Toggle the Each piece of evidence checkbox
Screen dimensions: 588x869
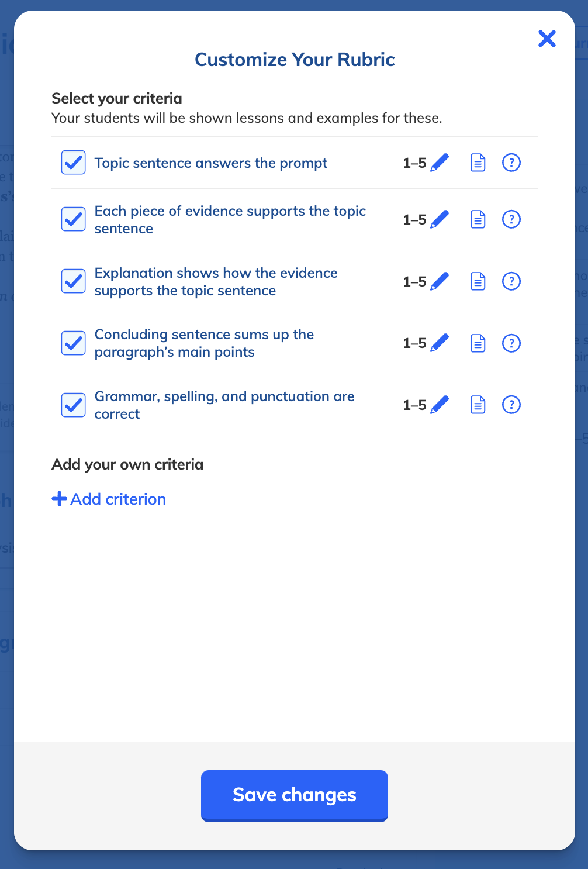(x=73, y=219)
